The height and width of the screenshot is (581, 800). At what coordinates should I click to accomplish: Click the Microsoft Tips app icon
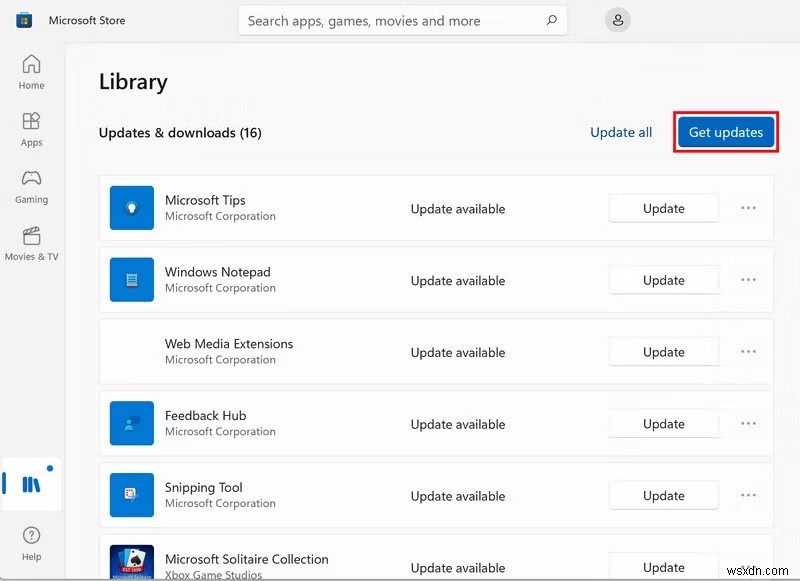(x=131, y=207)
